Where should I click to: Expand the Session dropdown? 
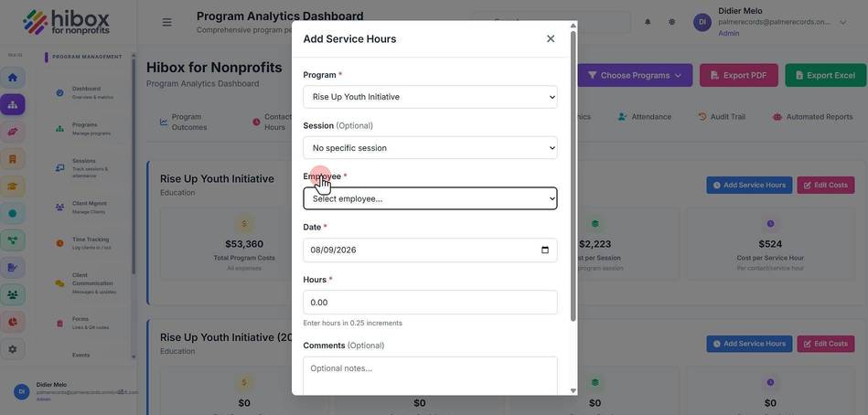pyautogui.click(x=430, y=148)
